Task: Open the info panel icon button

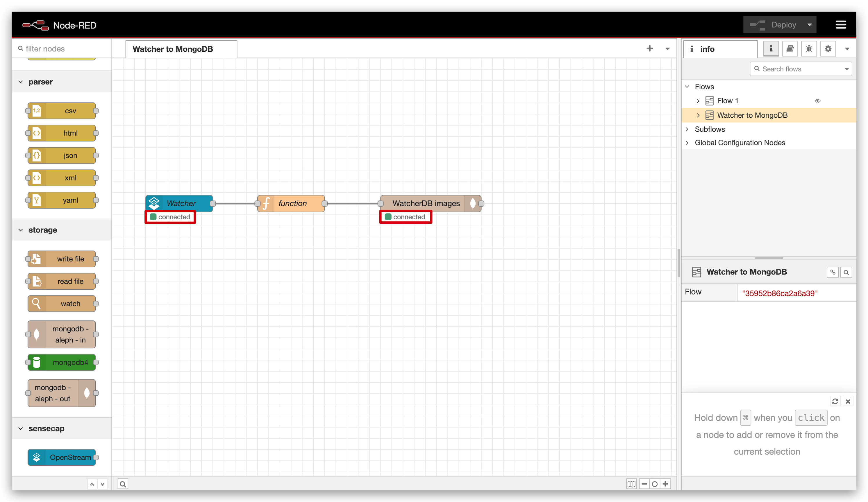Action: tap(771, 49)
